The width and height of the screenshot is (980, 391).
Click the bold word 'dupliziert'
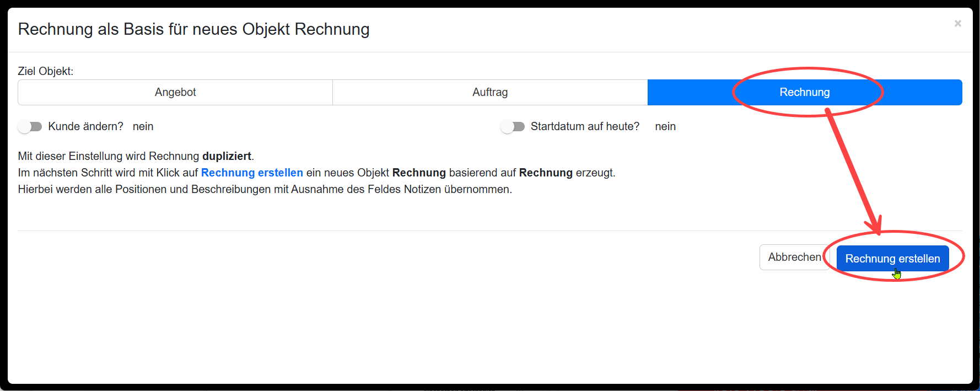(x=227, y=156)
